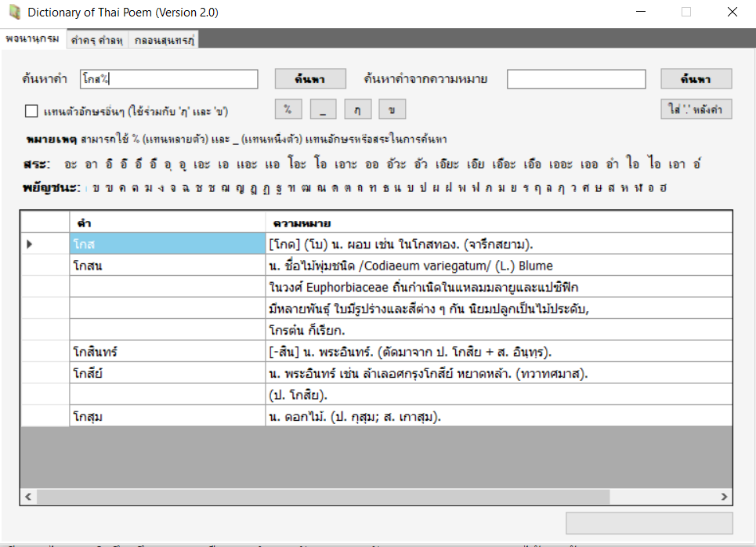Select the โกสินทร์ row in results
The width and height of the screenshot is (756, 547).
(167, 352)
